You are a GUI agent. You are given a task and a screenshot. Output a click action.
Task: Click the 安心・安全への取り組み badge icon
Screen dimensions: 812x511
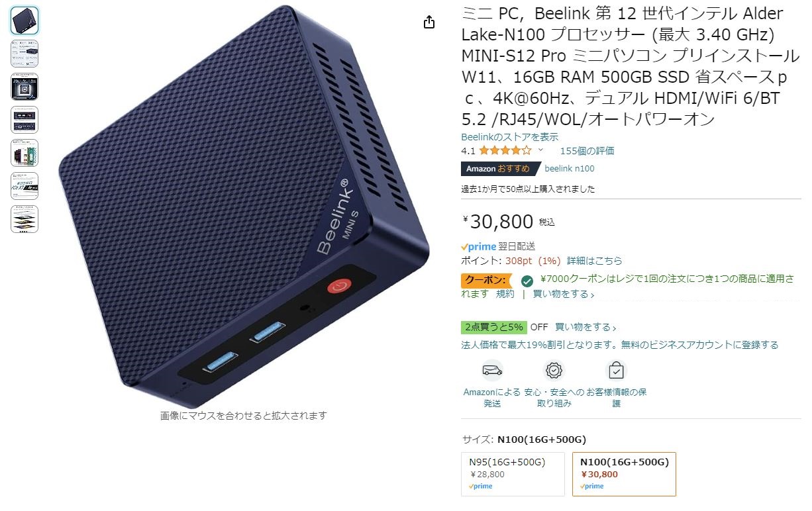coord(554,369)
